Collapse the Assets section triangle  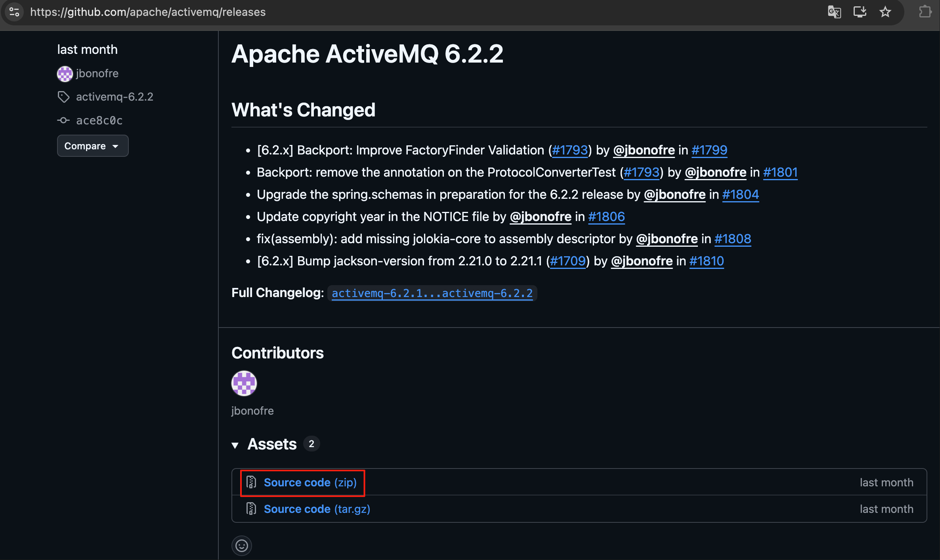click(235, 445)
